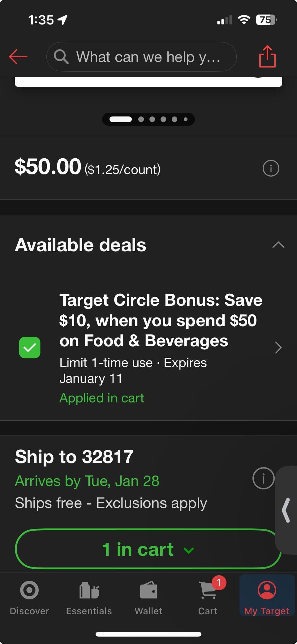Open the side pull-out handle
This screenshot has width=297, height=644.
pos(286,510)
